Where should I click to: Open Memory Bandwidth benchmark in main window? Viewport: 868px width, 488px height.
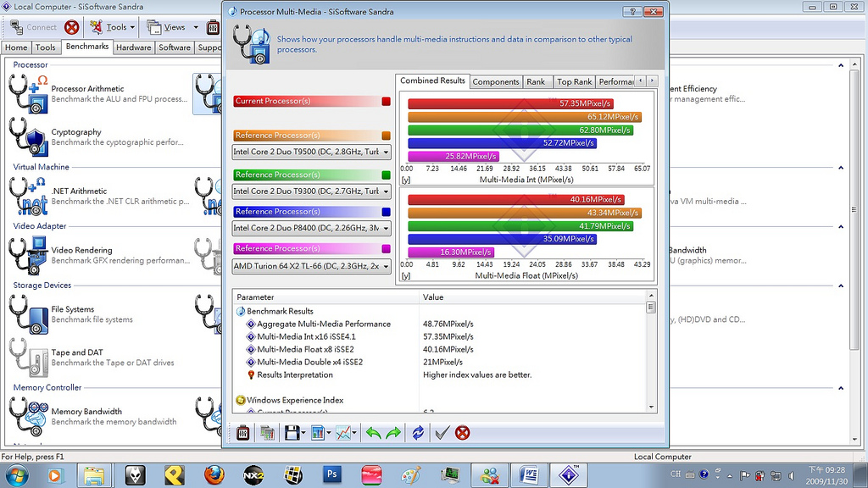pos(94,416)
